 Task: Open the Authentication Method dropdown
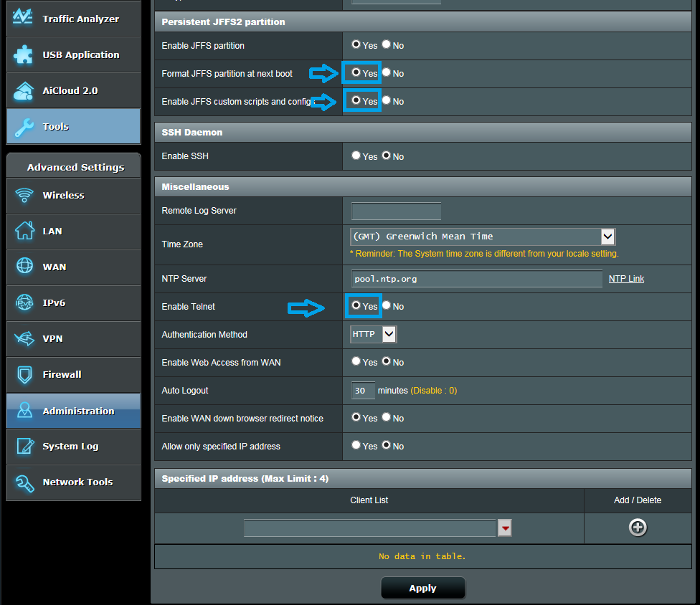373,334
